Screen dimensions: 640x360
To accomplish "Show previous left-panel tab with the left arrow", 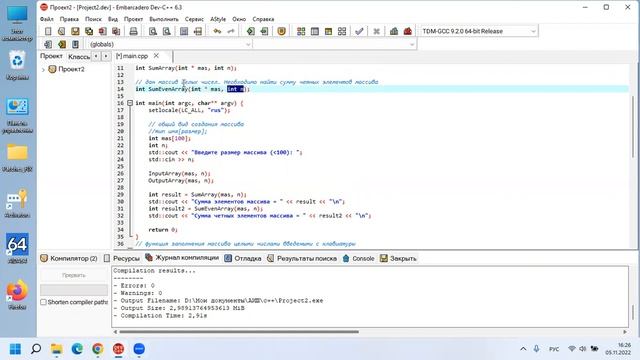I will [x=96, y=56].
